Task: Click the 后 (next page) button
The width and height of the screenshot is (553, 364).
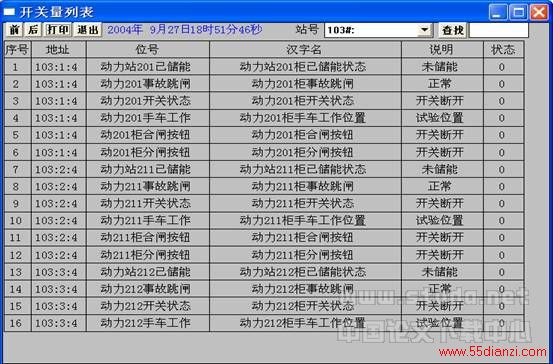Action: tap(33, 30)
